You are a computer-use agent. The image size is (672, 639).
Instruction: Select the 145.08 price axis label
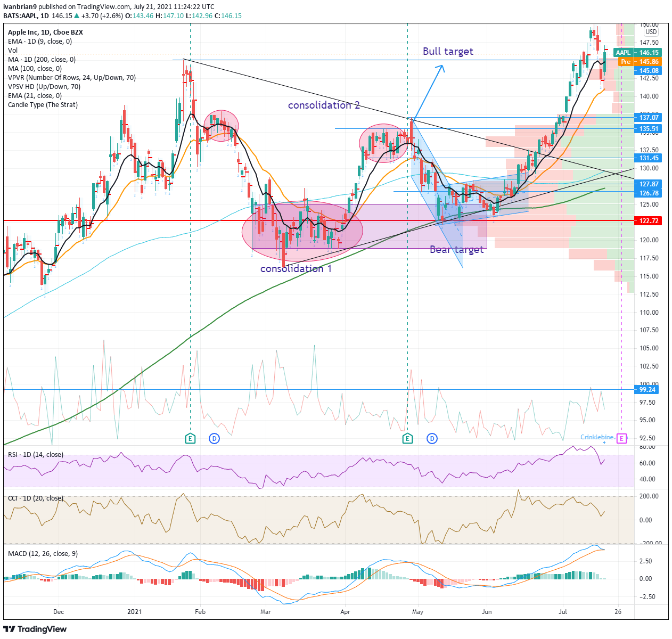click(649, 71)
